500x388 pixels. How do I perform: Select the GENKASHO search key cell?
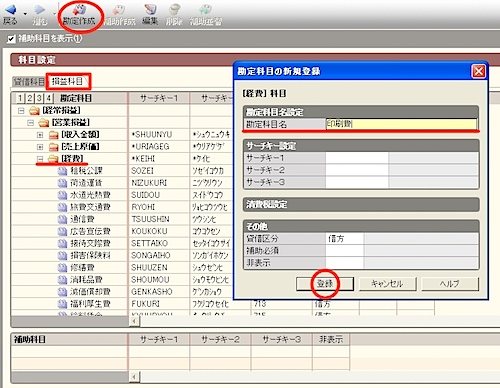pyautogui.click(x=159, y=292)
